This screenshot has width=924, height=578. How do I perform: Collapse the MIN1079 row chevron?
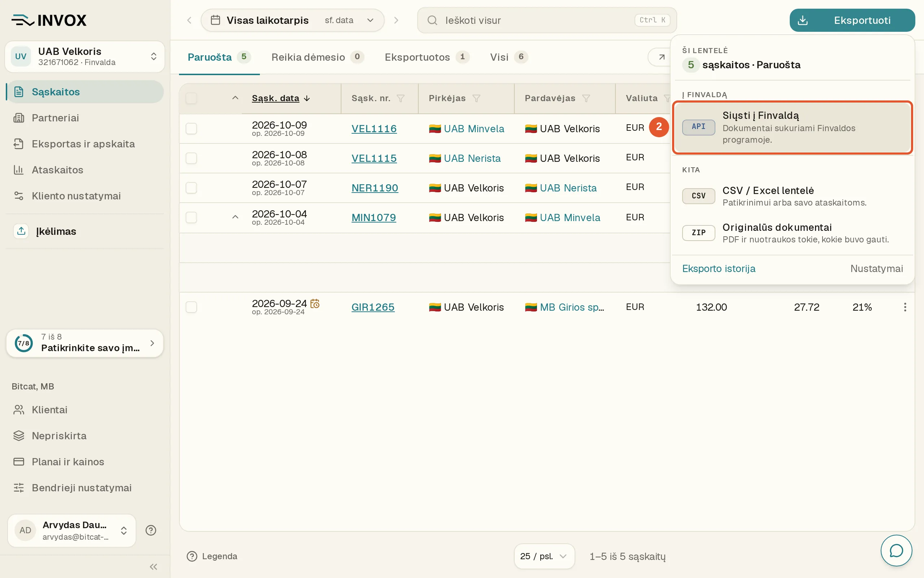tap(235, 217)
